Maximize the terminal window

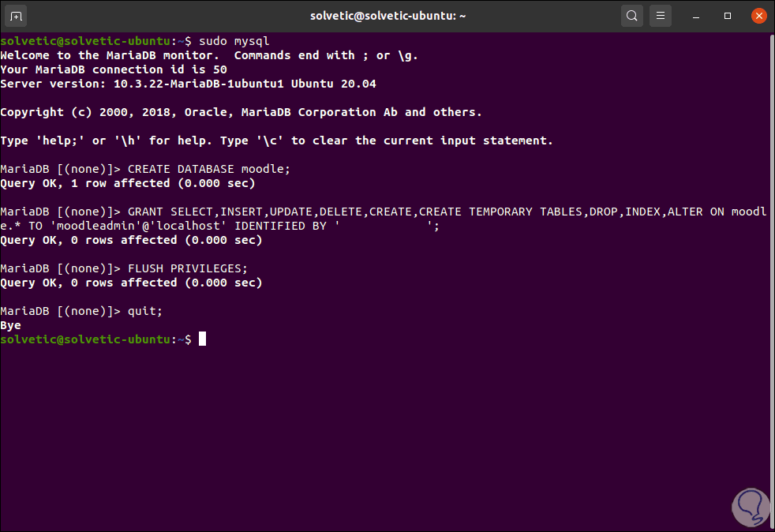coord(728,15)
